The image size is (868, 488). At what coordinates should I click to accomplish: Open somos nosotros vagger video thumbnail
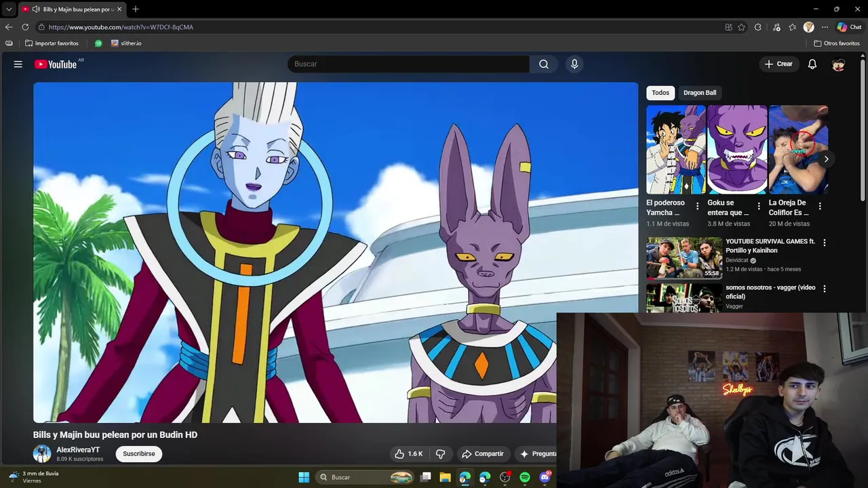click(684, 298)
